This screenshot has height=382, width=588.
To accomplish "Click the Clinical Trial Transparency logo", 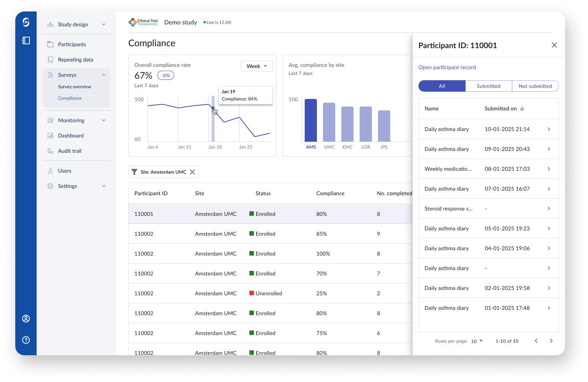I will pyautogui.click(x=143, y=22).
